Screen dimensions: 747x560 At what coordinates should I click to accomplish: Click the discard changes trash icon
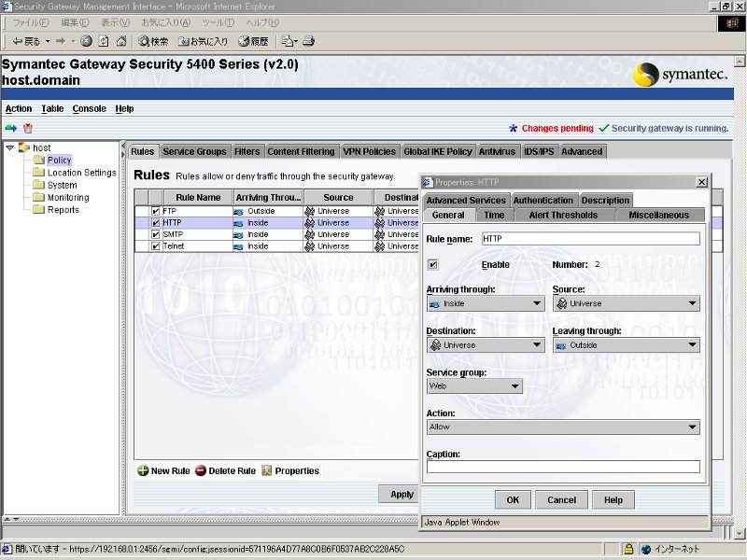pos(28,128)
